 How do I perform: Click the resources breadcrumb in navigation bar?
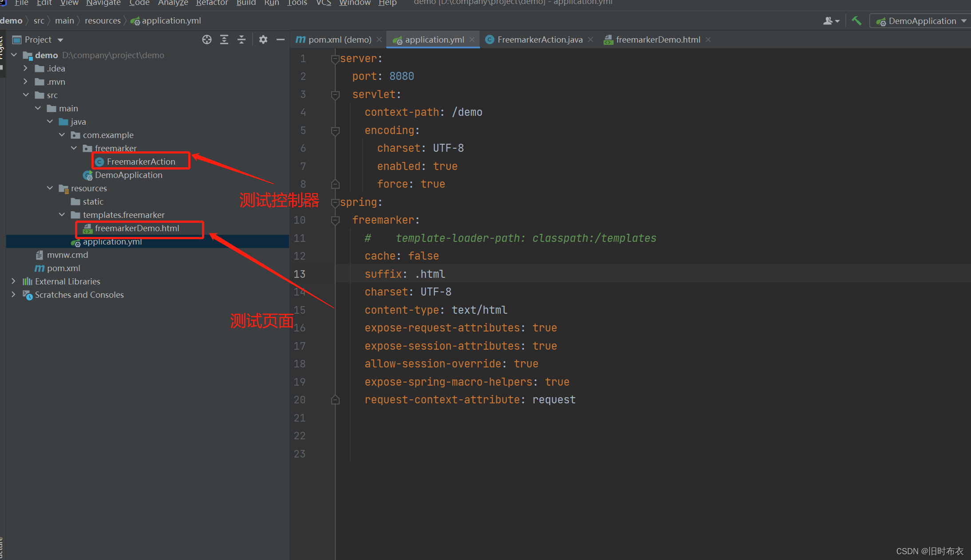tap(103, 20)
